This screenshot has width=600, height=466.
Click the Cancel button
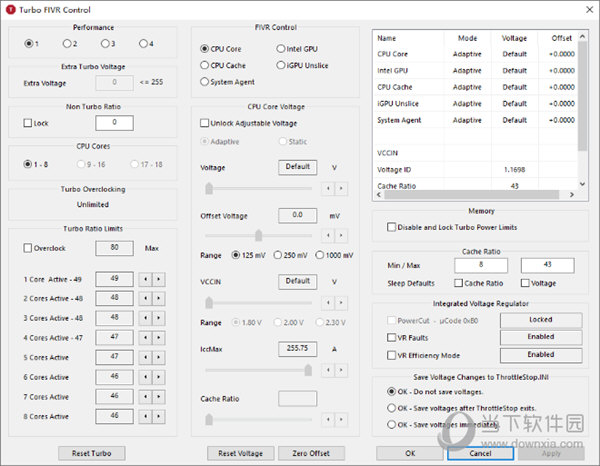pyautogui.click(x=480, y=453)
